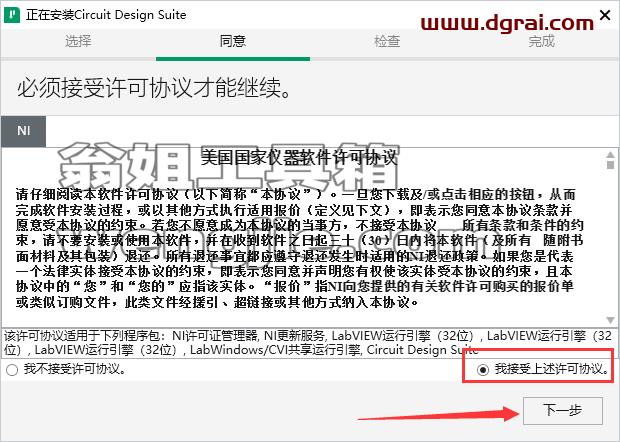Click the package list text mentioning LabVIEW
The width and height of the screenshot is (620, 442).
coord(308,343)
